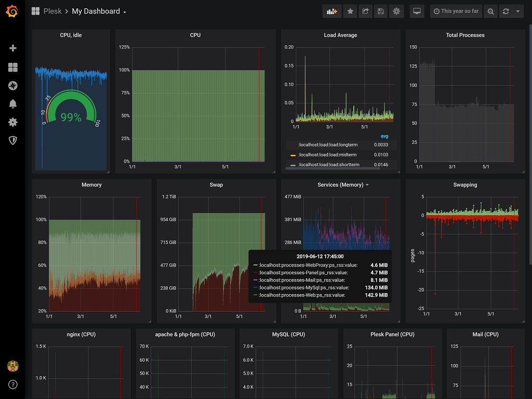Save the dashboard via floppy disk icon
532x399 pixels.
pos(381,11)
